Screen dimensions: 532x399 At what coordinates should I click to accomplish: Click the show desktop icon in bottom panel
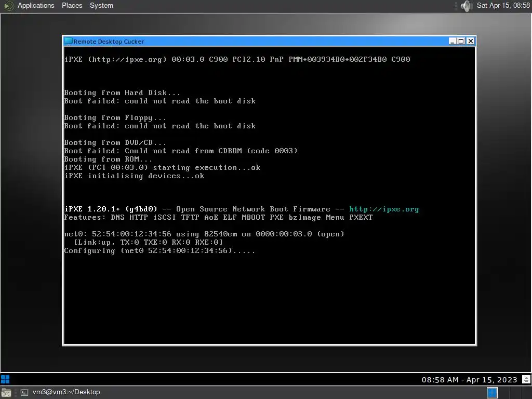click(6, 393)
